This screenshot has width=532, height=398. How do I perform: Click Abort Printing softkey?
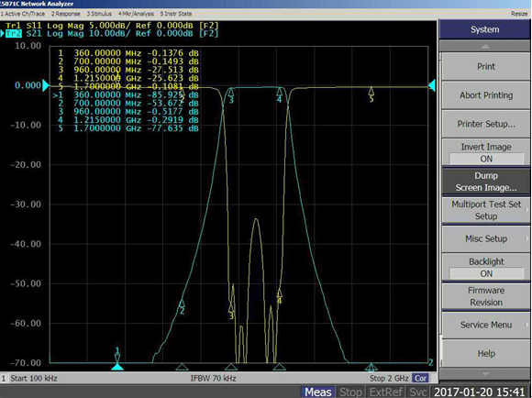pyautogui.click(x=486, y=95)
